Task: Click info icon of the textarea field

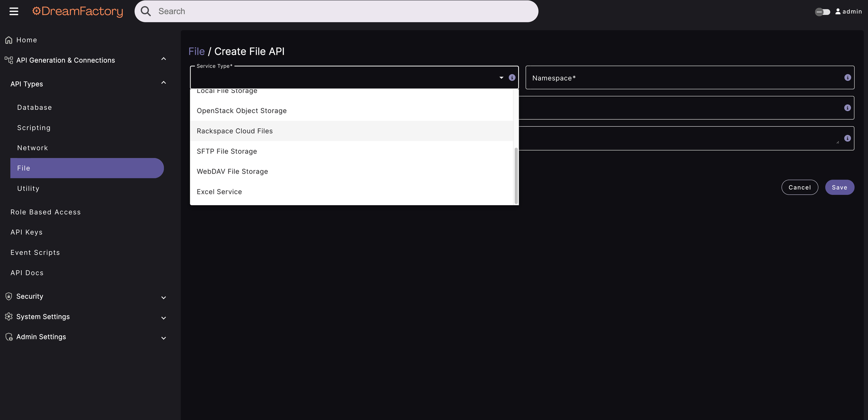Action: pos(848,138)
